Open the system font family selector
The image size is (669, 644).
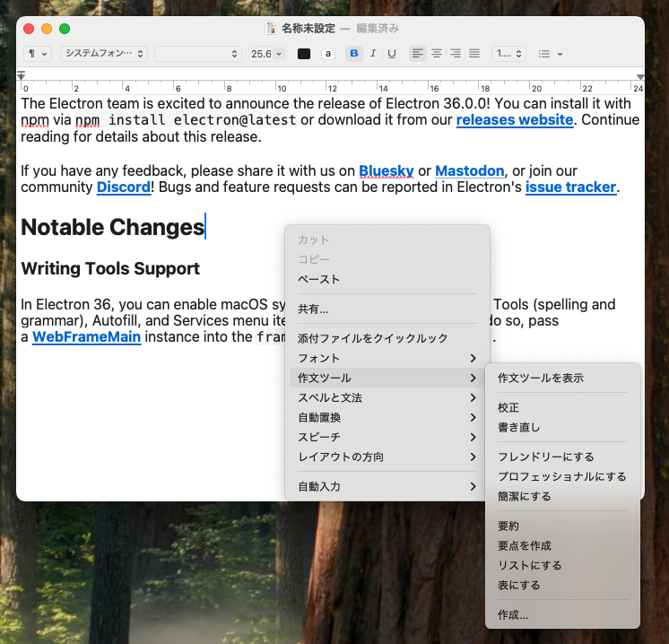(x=104, y=54)
